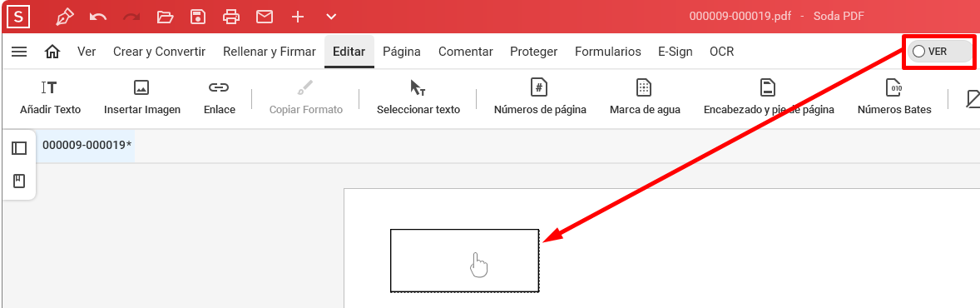Click Añadir Texto tool

click(x=50, y=97)
